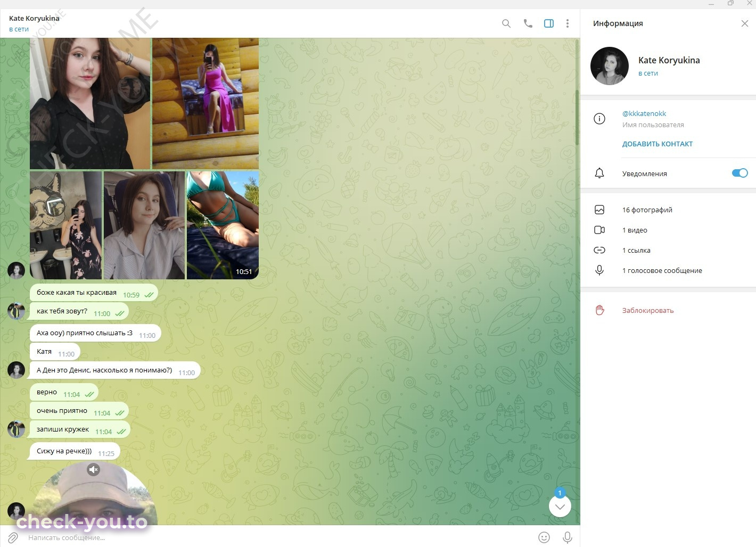Select the message "очень приятно"
756x547 pixels.
79,411
